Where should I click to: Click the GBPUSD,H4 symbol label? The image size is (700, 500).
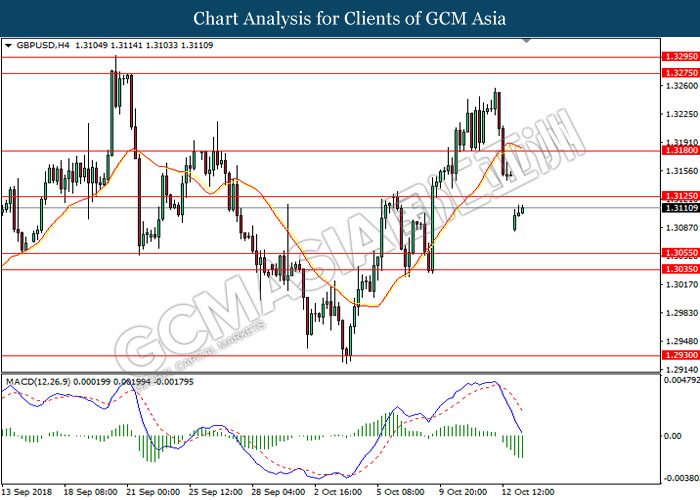pos(43,45)
